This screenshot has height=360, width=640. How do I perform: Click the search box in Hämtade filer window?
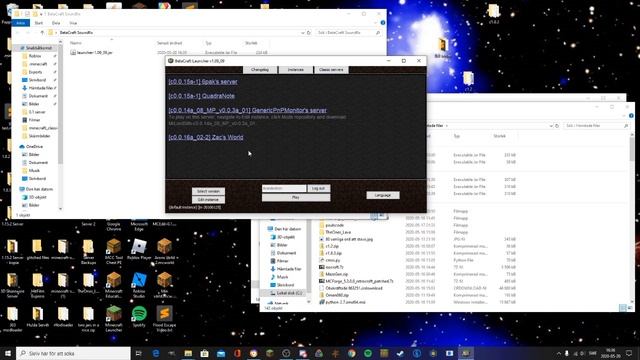[x=596, y=126]
